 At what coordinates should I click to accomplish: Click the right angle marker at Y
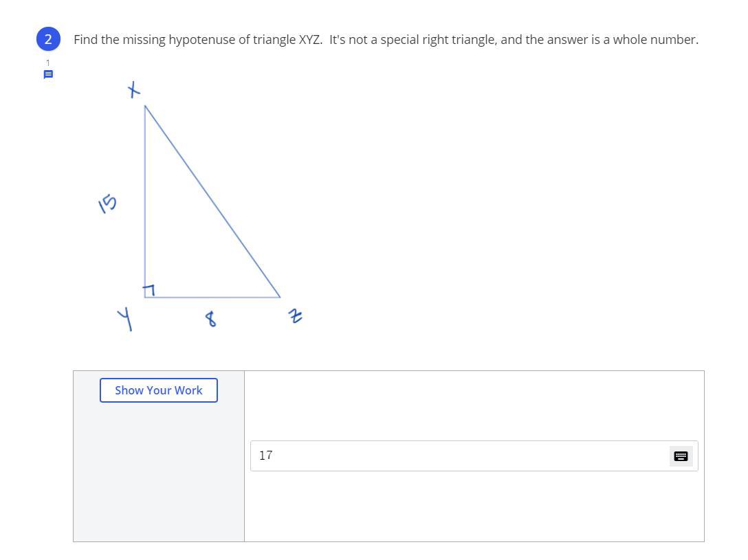pos(148,291)
